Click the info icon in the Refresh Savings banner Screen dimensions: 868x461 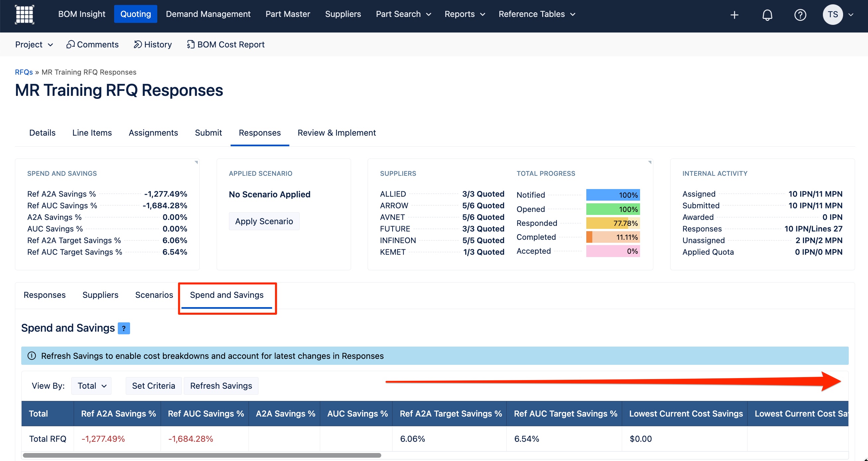(32, 356)
